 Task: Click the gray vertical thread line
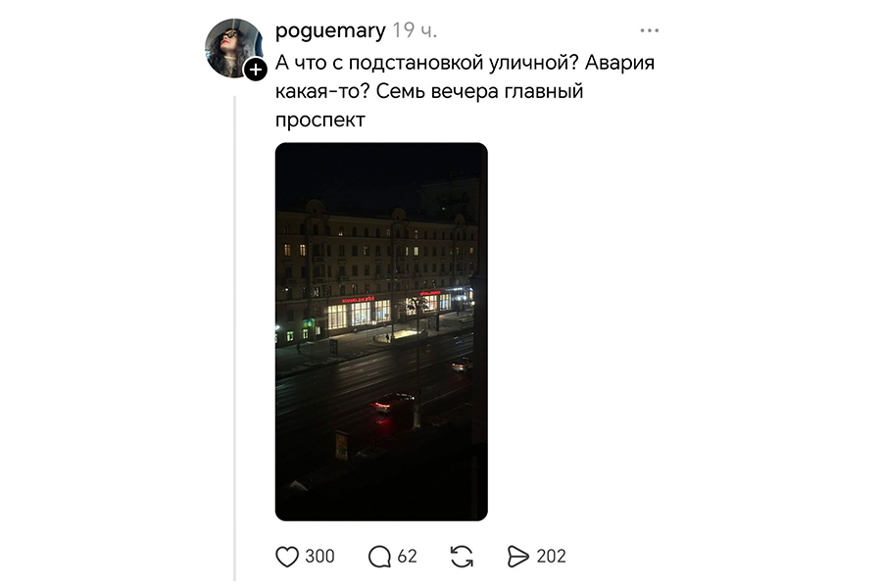point(234,337)
